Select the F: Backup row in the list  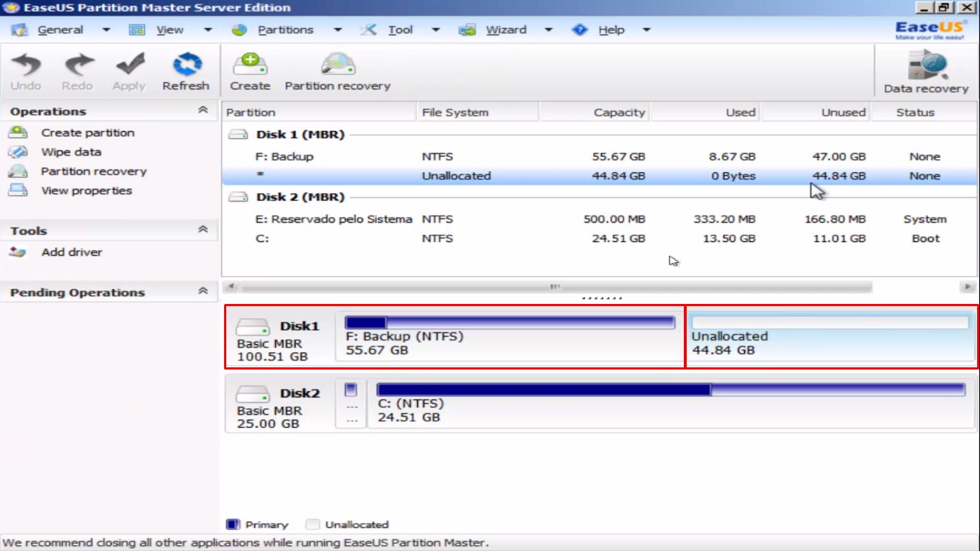[x=601, y=156]
